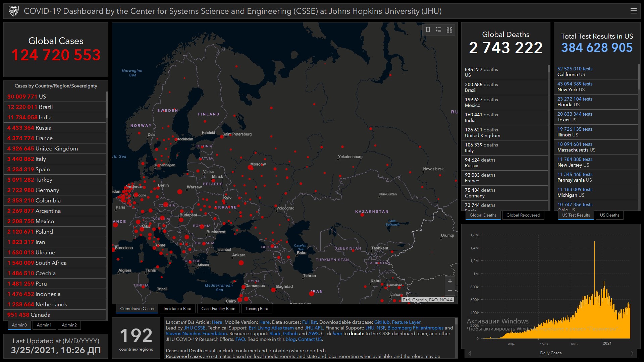Screen dimensions: 644x362
Task: Zoom out on the map
Action: [450, 290]
